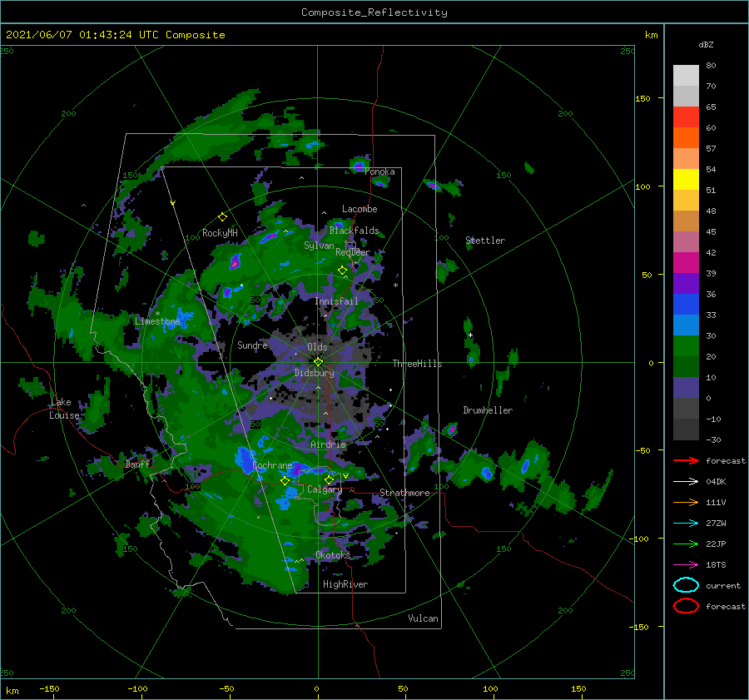Click the green 22JP arrow legend icon
Screen dimensions: 749x700
(686, 544)
